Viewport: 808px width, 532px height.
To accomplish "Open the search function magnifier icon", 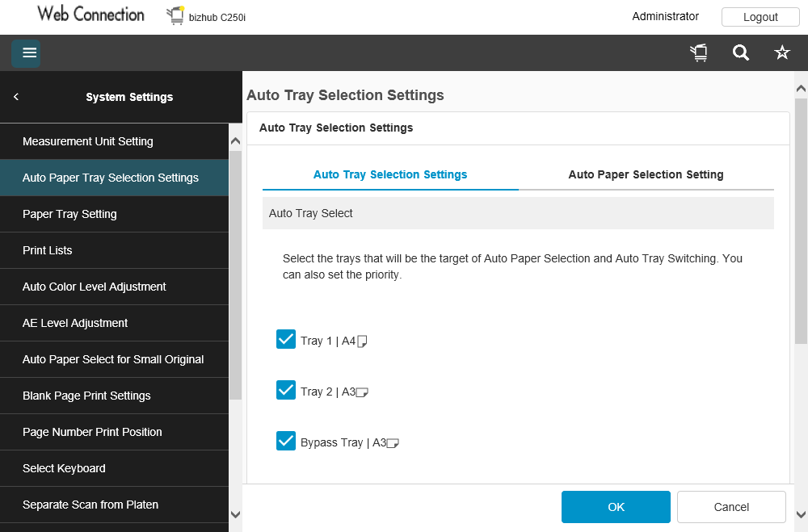I will [x=740, y=53].
